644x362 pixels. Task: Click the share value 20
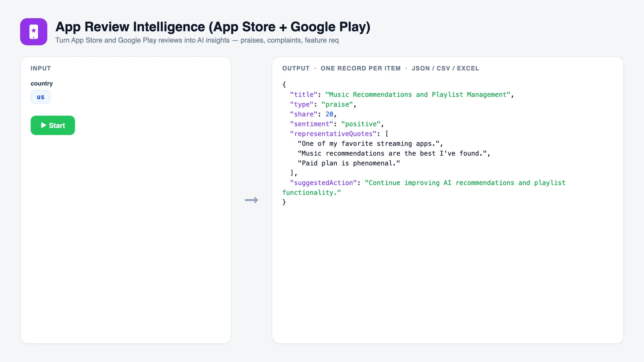point(329,114)
